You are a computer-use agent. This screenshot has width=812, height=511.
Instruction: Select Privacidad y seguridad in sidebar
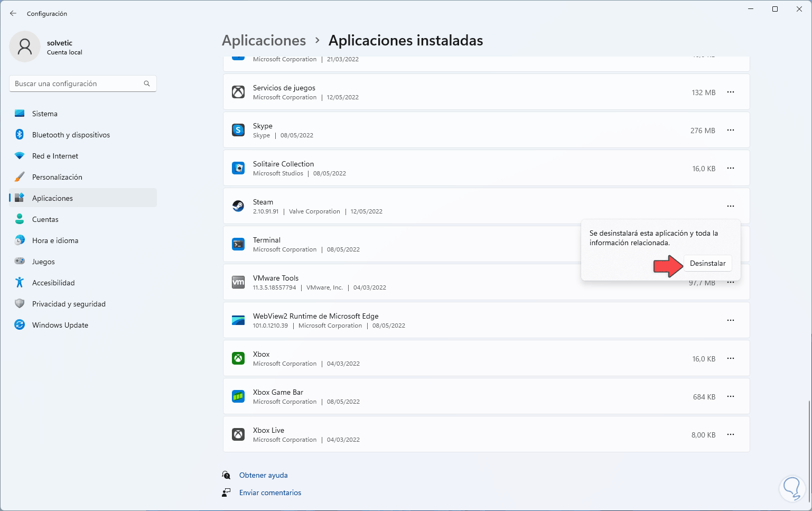(69, 304)
